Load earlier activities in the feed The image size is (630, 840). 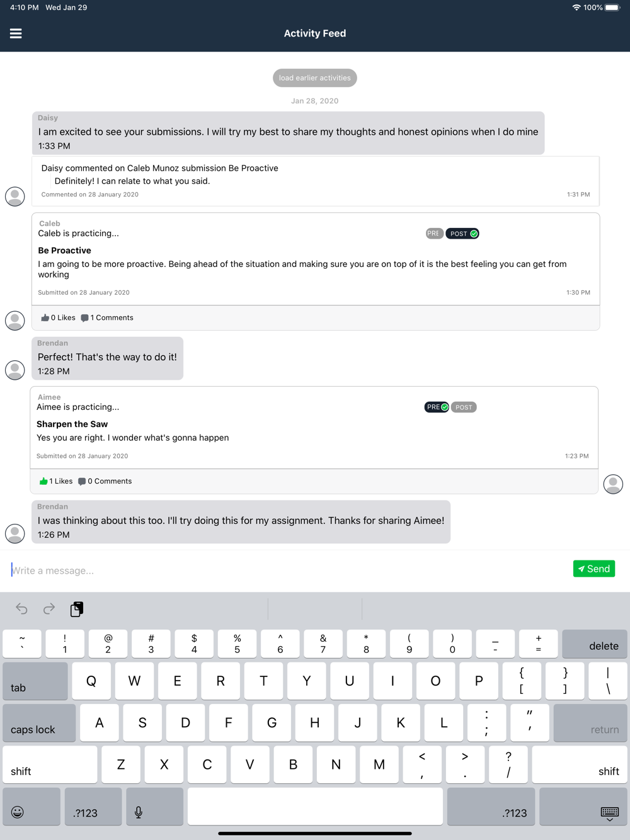click(x=315, y=78)
